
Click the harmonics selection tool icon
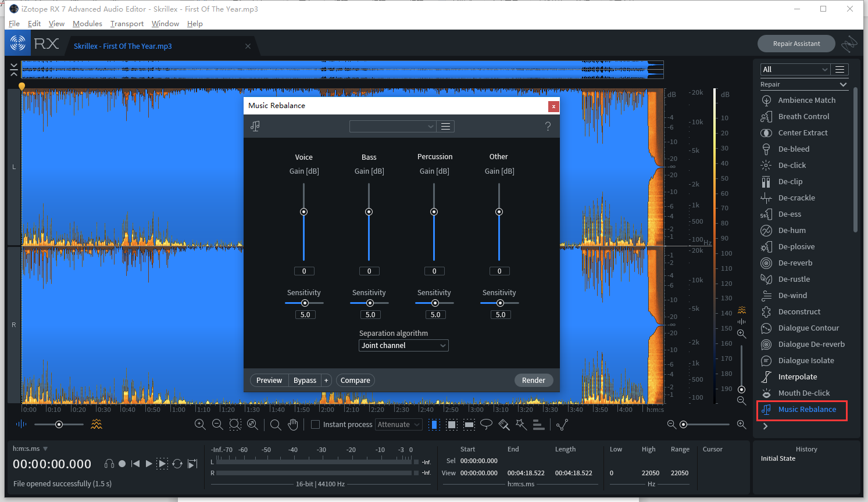tap(538, 425)
